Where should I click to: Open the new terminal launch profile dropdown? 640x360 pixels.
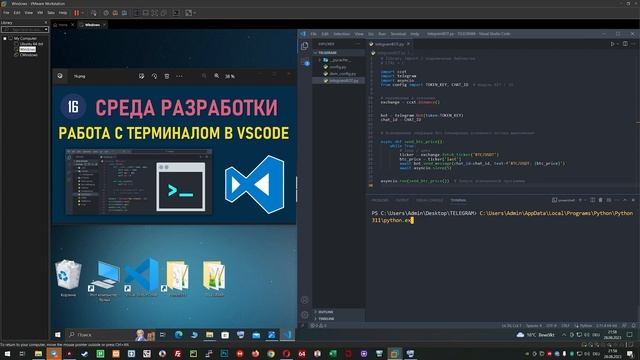tap(585, 200)
